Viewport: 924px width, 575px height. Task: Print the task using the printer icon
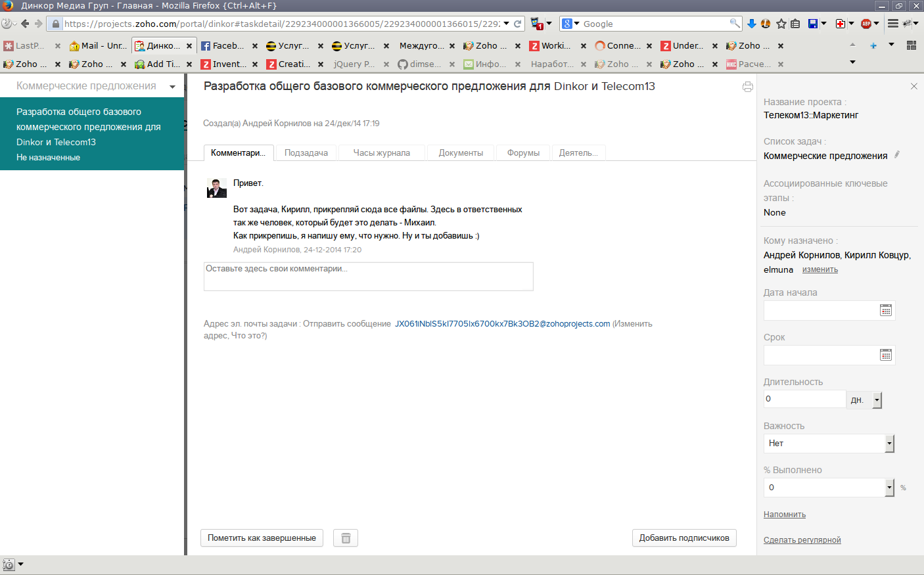click(748, 87)
